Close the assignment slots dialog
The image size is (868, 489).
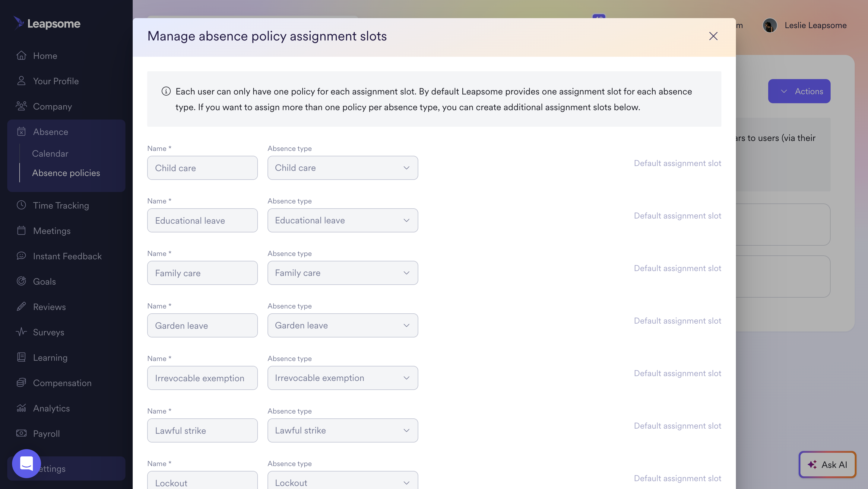click(x=713, y=36)
